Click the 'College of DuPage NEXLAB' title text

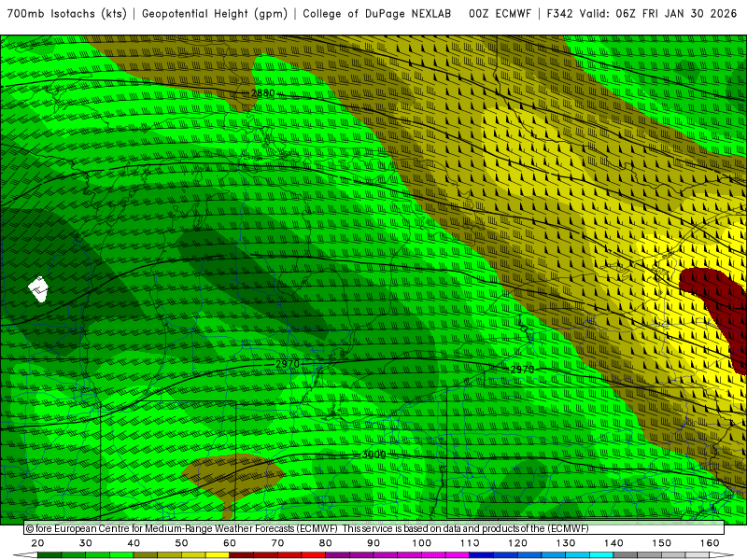click(x=377, y=14)
